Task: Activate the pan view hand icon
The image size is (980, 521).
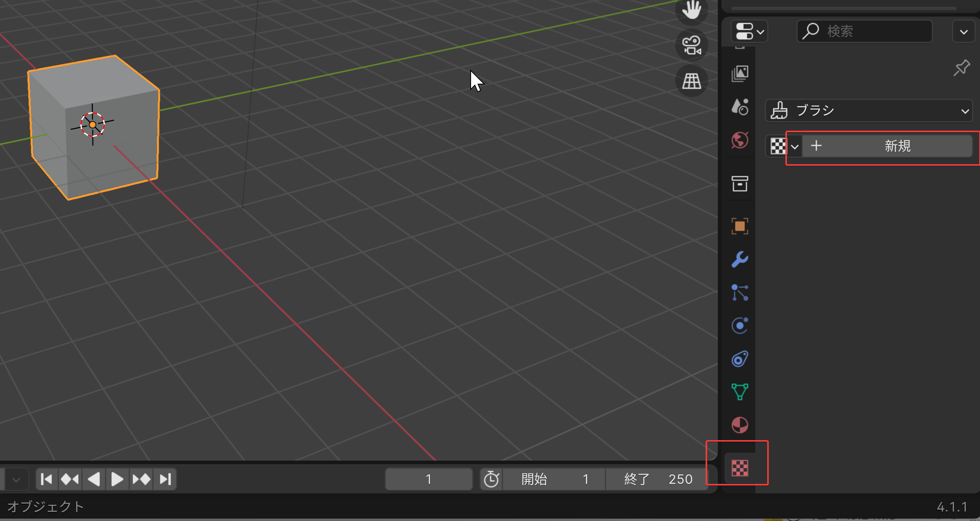Action: click(692, 10)
